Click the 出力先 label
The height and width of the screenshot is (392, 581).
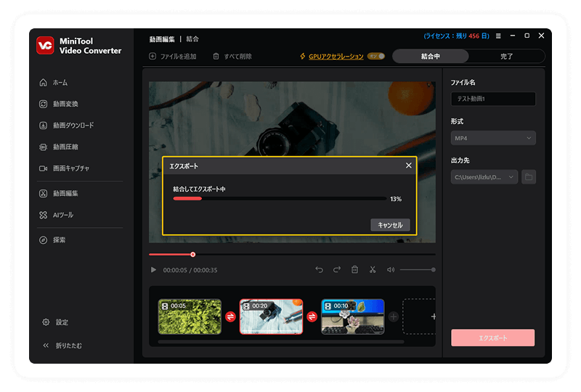pos(460,160)
